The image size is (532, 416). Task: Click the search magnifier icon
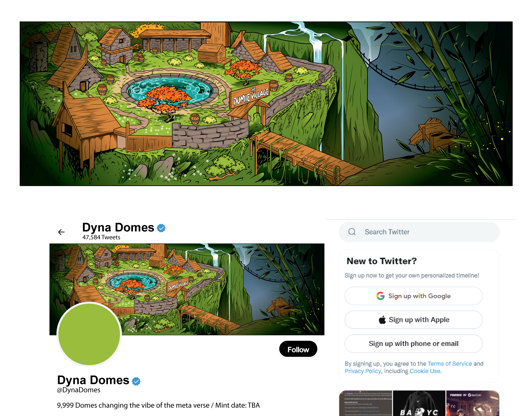[352, 232]
